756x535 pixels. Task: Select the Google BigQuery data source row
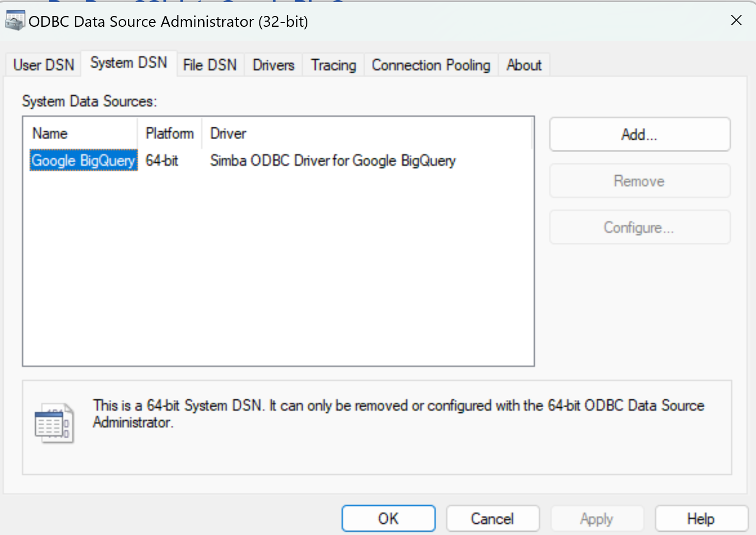coord(84,161)
